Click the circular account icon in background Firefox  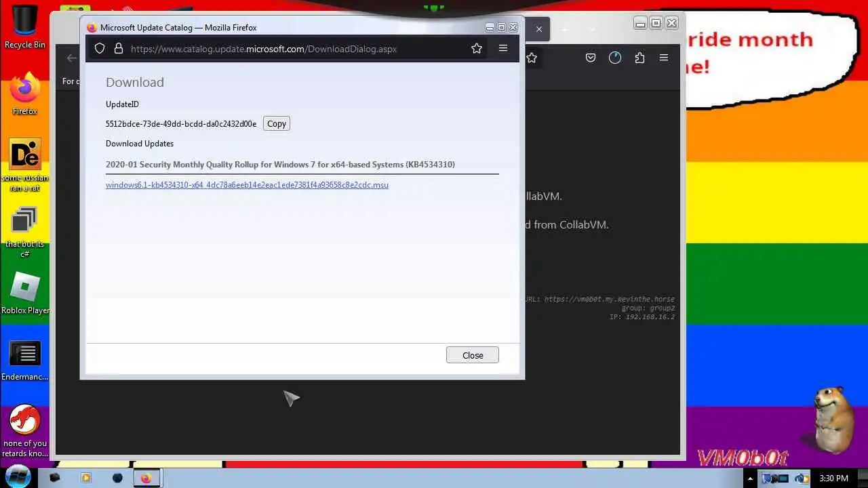tap(615, 58)
